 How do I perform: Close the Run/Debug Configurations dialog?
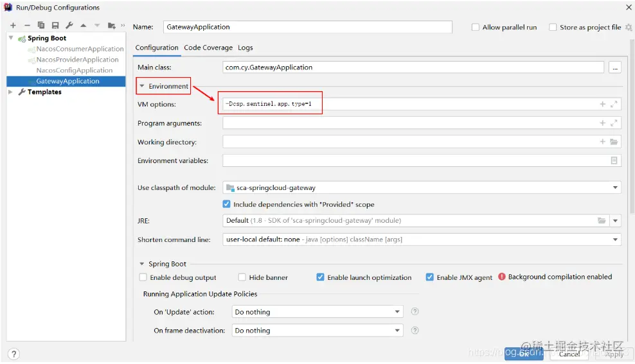(x=629, y=7)
